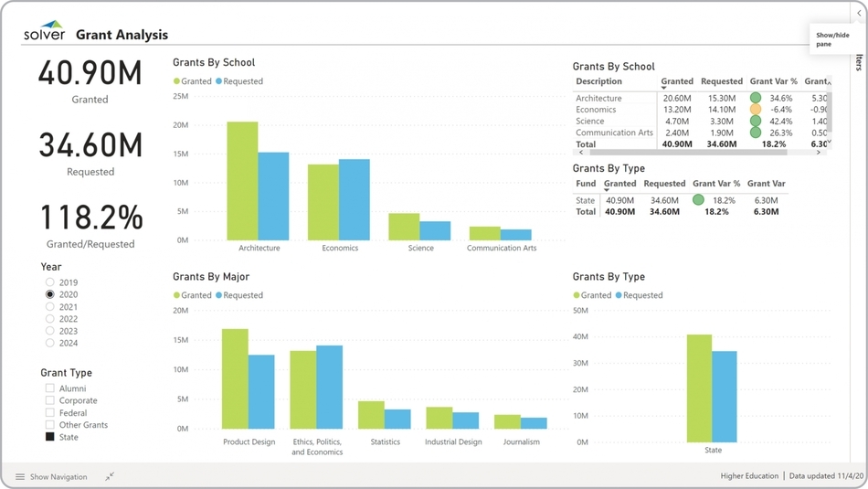The height and width of the screenshot is (489, 868).
Task: Click the green status circle for Communication Arts
Action: tap(756, 133)
